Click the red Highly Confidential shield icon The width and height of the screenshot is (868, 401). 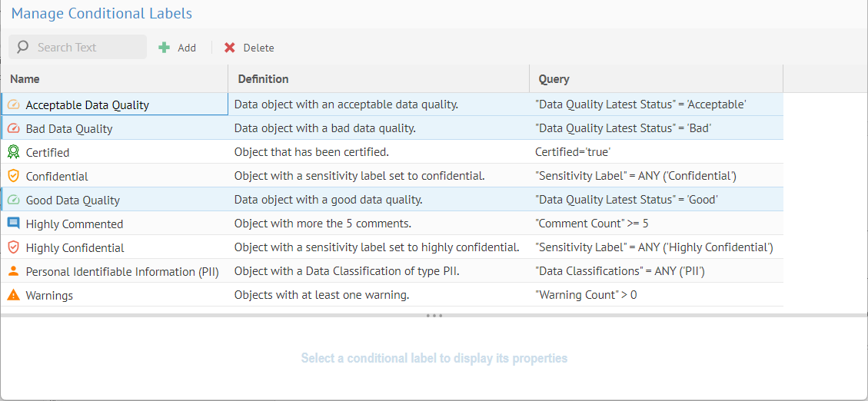(x=13, y=247)
